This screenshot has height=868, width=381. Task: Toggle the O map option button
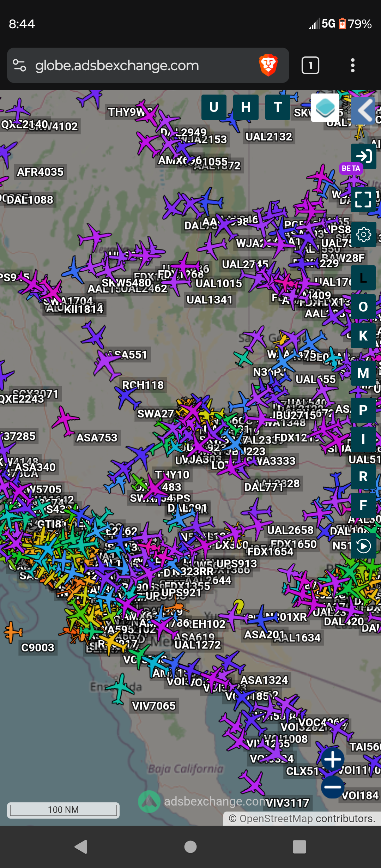tap(363, 307)
